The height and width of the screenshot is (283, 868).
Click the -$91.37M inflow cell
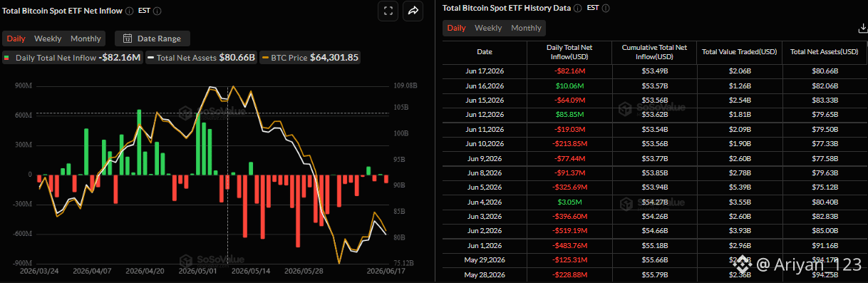(x=569, y=173)
